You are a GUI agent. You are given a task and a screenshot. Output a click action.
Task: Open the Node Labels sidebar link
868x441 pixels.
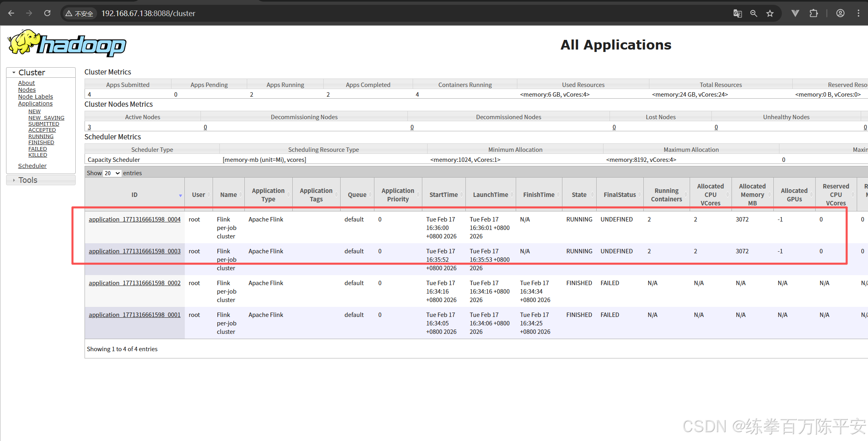[x=35, y=97]
